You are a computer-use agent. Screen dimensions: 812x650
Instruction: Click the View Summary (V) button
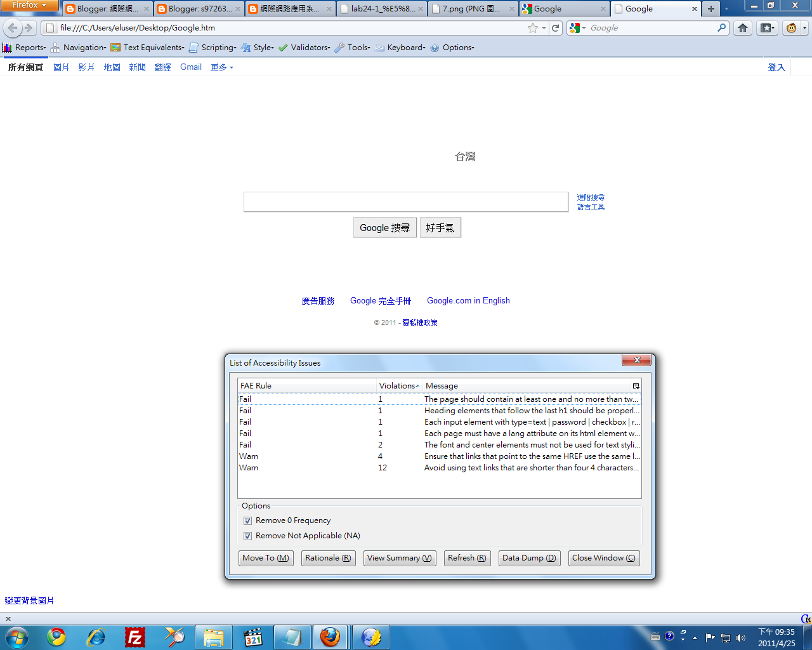click(x=400, y=558)
